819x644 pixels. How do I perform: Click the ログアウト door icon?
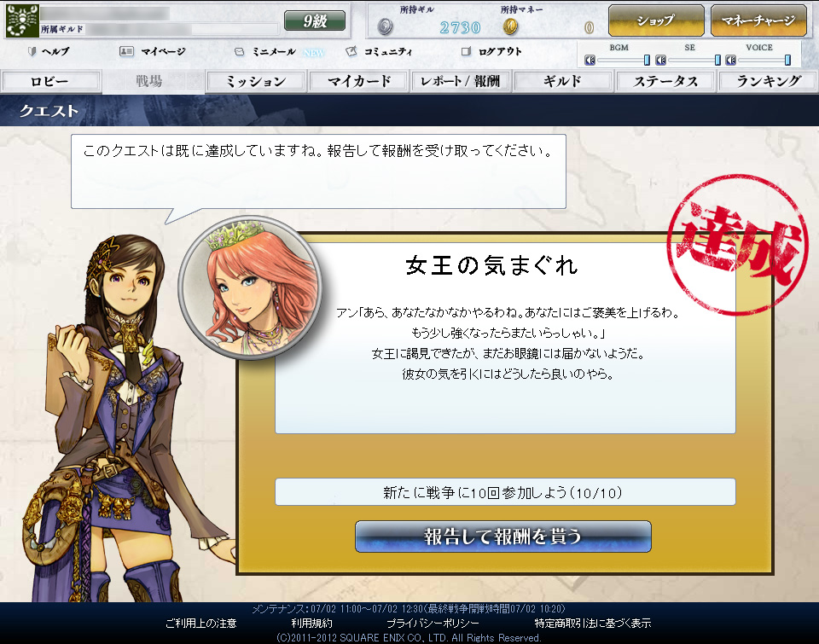[466, 52]
